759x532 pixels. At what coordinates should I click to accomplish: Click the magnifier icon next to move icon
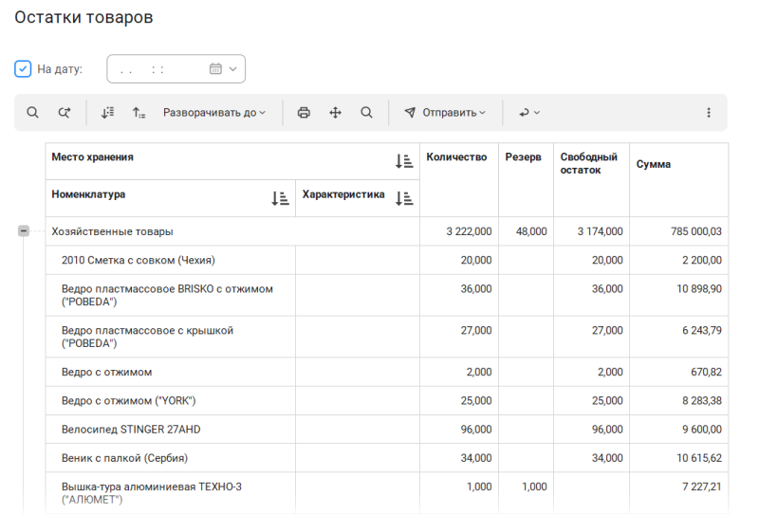pos(366,113)
